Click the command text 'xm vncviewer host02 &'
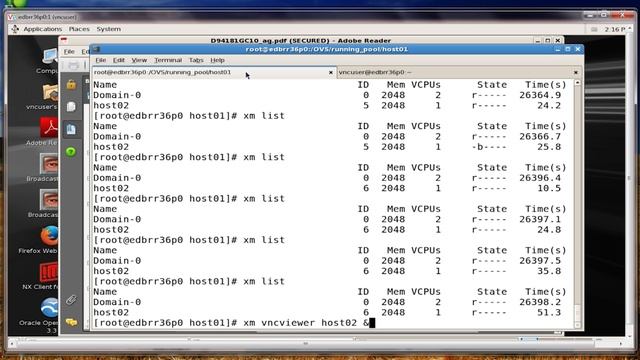This screenshot has width=640, height=360. point(306,323)
